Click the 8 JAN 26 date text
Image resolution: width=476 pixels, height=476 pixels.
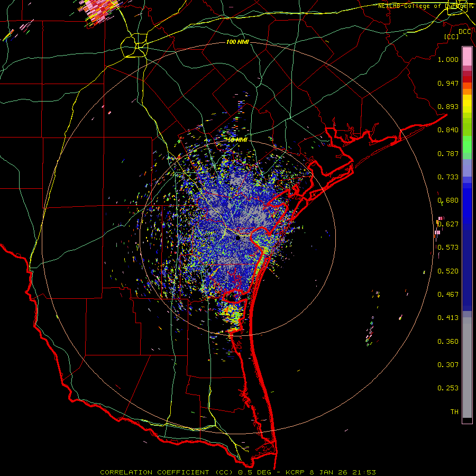tap(327, 472)
